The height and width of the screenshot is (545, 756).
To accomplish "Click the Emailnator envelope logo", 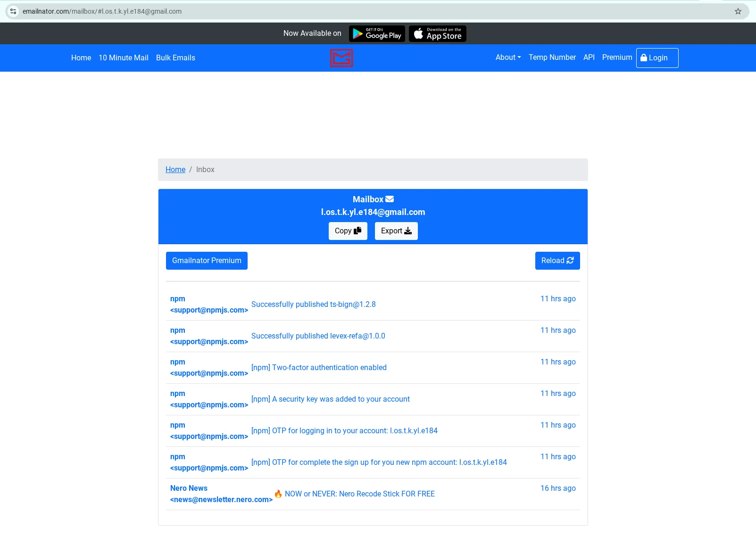I will [x=341, y=58].
